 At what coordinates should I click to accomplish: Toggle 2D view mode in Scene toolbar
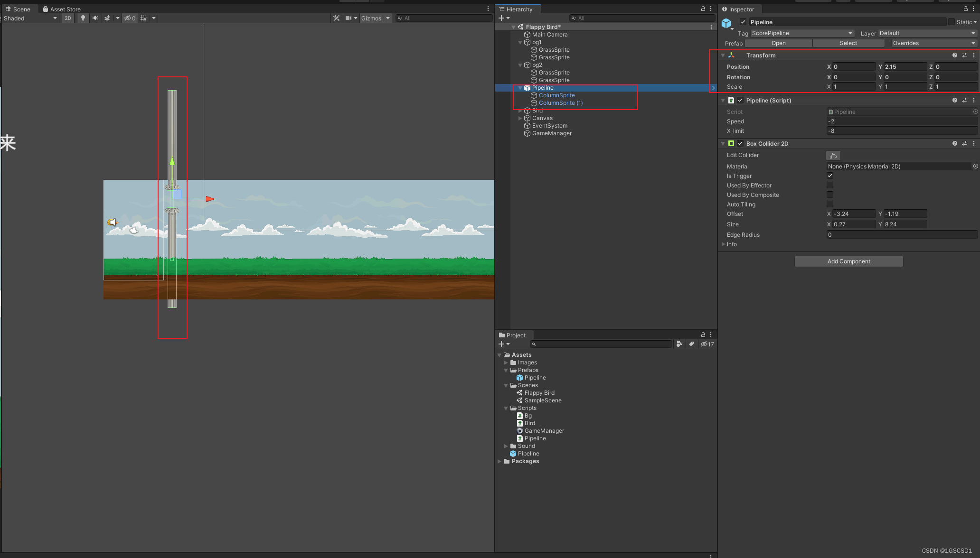[x=68, y=18]
